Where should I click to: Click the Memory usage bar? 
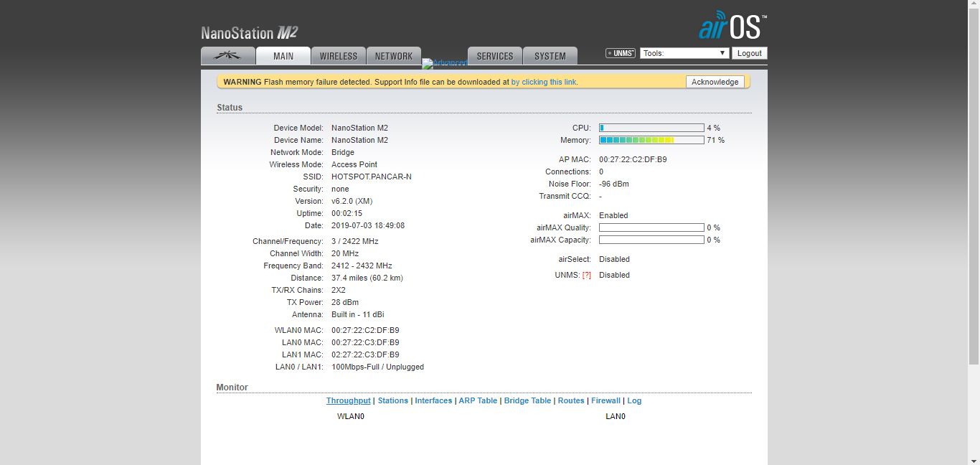[x=651, y=140]
